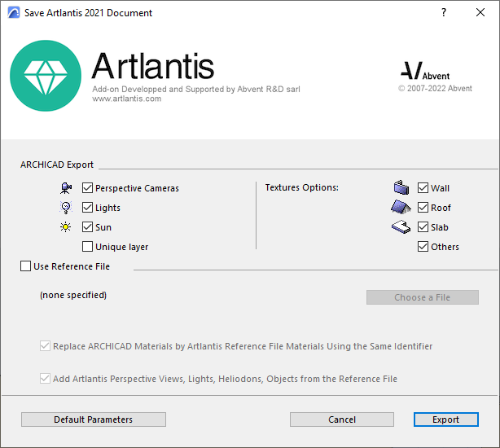
Task: Click the Default Parameters button
Action: (94, 419)
